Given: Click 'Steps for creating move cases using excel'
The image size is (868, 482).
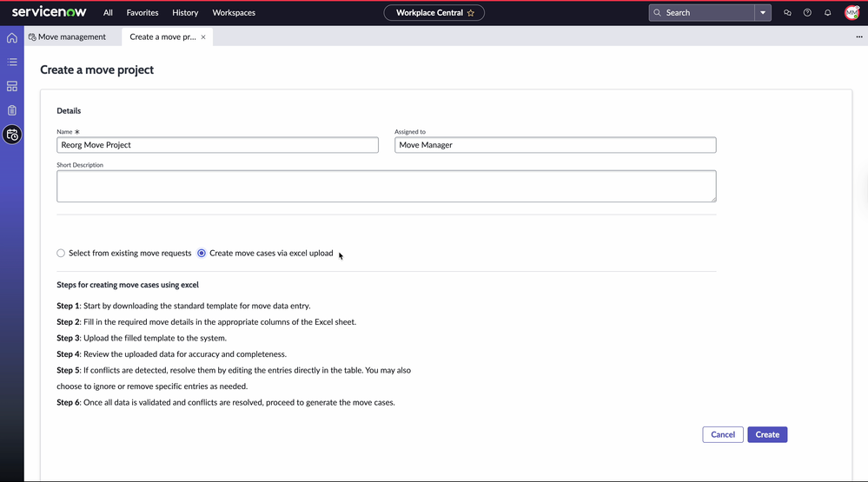Looking at the screenshot, I should tap(128, 285).
